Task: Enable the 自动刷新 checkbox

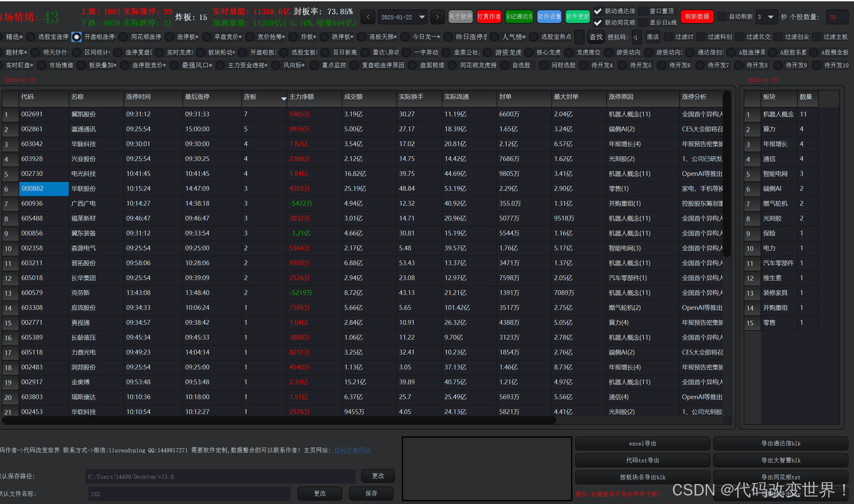Action: 722,17
